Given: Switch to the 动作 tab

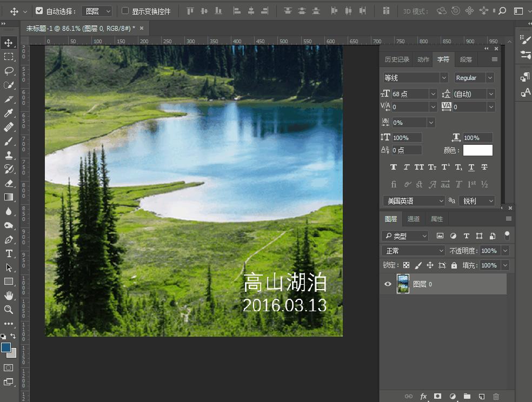Looking at the screenshot, I should click(x=423, y=59).
